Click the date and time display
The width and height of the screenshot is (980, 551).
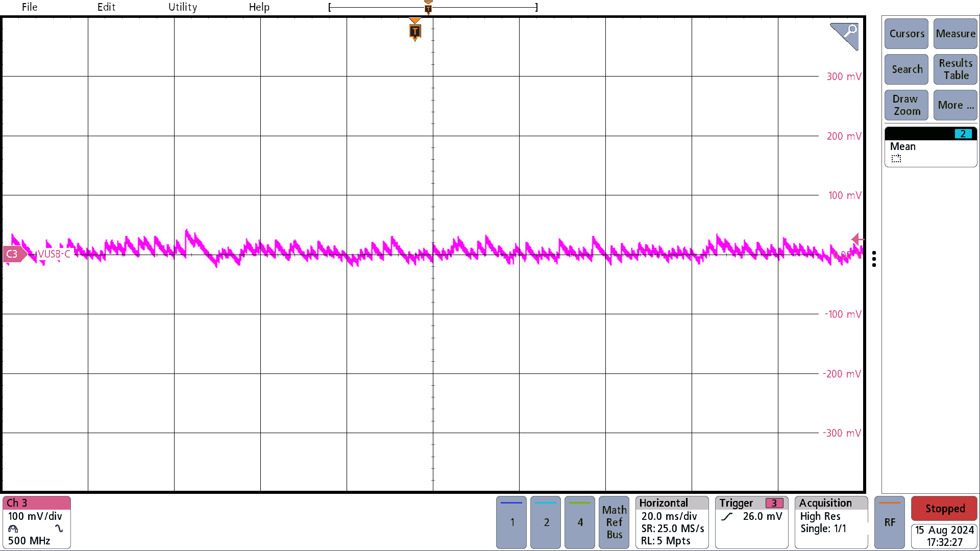point(944,536)
